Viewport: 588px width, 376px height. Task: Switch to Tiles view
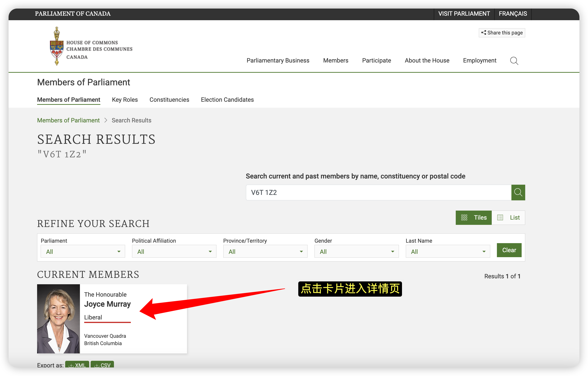click(x=473, y=217)
